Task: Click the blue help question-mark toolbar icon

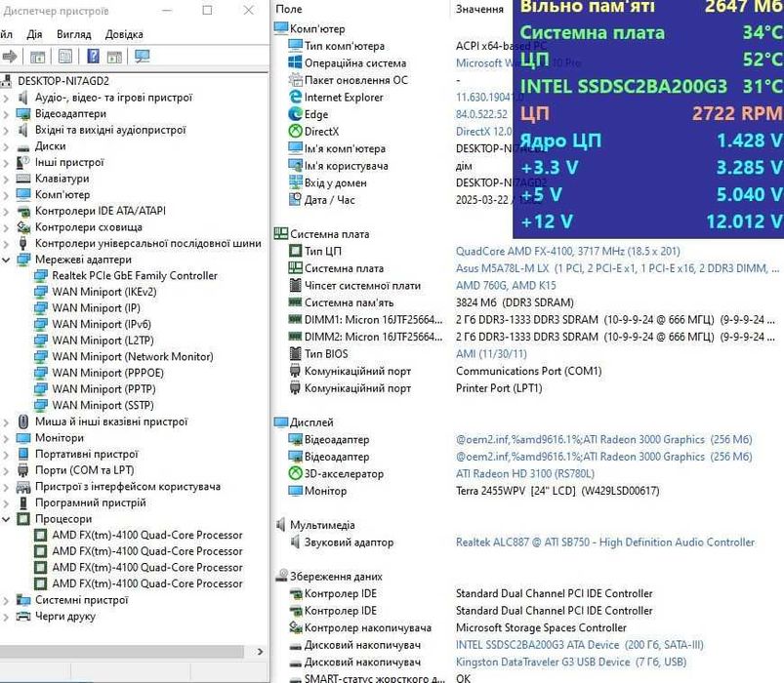Action: 93,56
